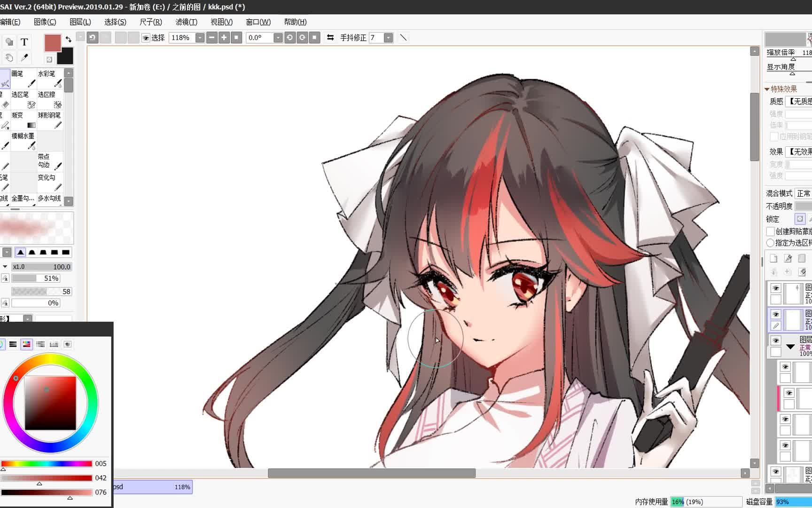Collapse the layer group triangle
The width and height of the screenshot is (812, 508).
(790, 347)
